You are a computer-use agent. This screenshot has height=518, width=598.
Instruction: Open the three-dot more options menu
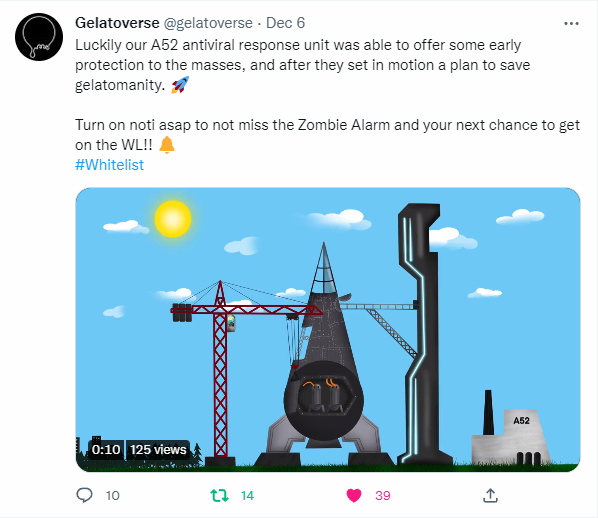pos(571,24)
